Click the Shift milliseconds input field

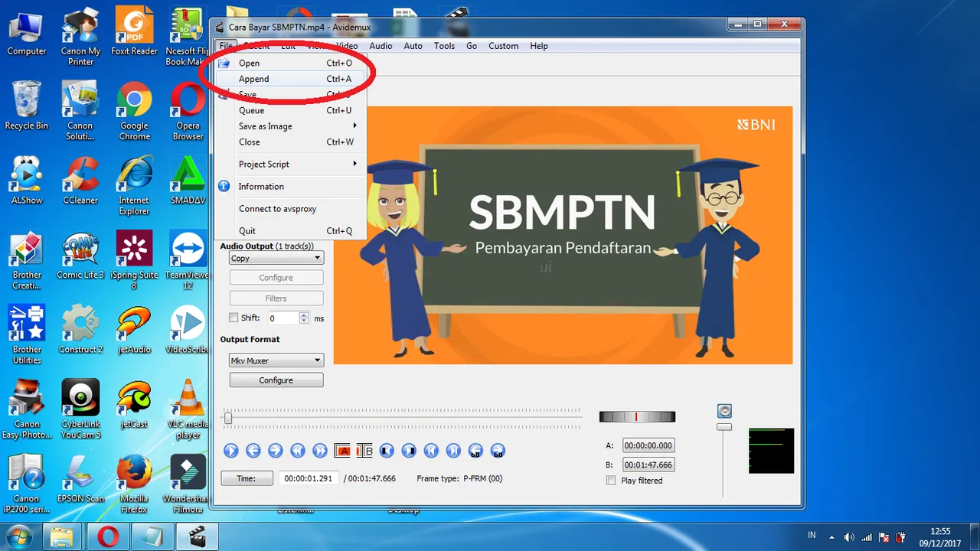pyautogui.click(x=283, y=318)
